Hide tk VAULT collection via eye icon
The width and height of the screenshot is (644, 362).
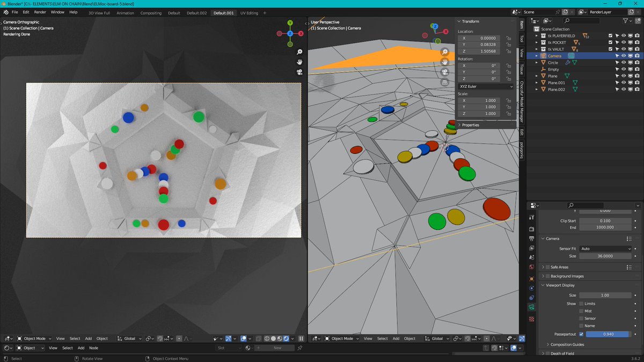click(624, 49)
